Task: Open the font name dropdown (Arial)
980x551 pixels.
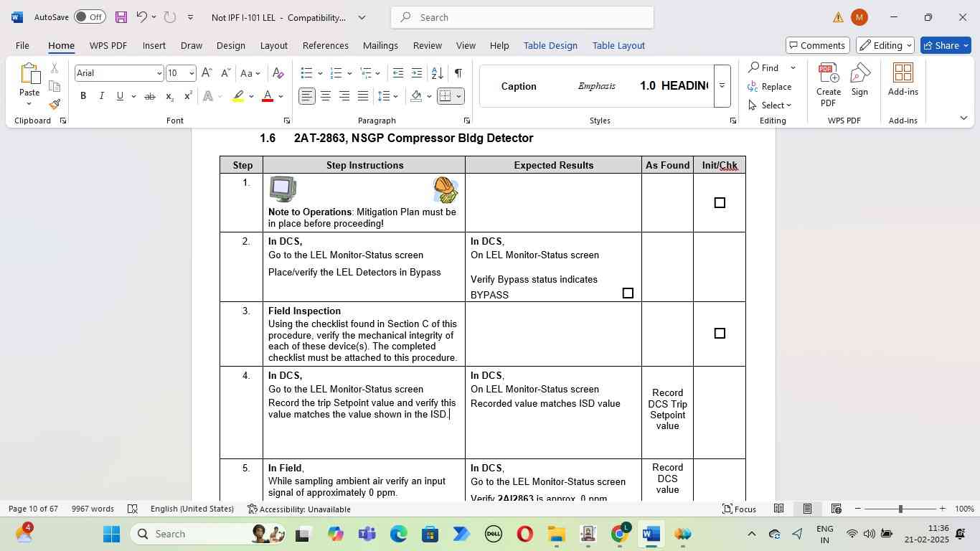Action: click(159, 73)
